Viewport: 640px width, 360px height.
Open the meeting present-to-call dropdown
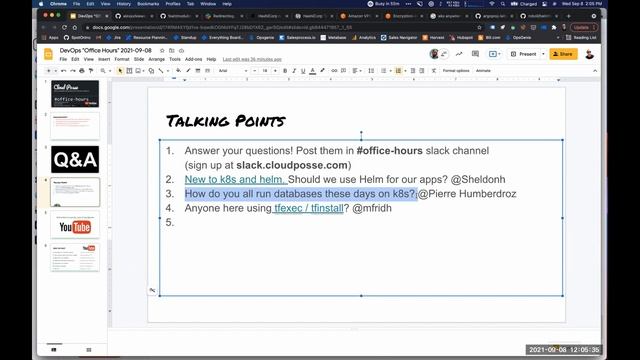coord(495,54)
